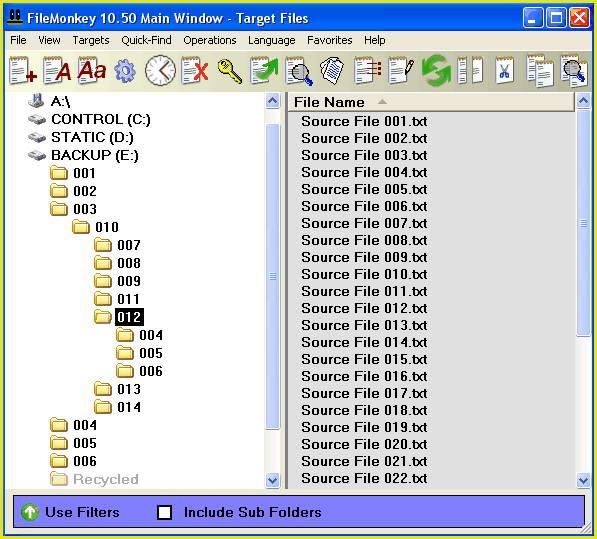This screenshot has height=539, width=597.
Task: Open the File menu
Action: [x=18, y=40]
